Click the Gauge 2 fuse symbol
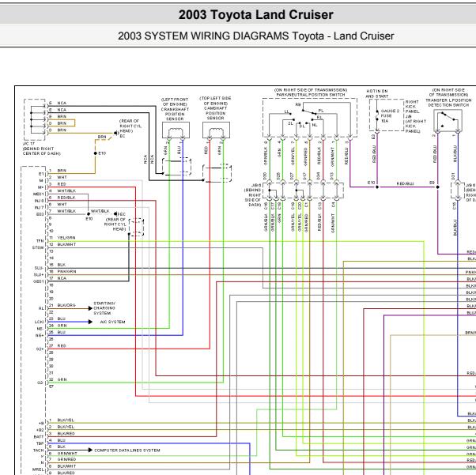Image resolution: width=476 pixels, height=475 pixels. 376,116
